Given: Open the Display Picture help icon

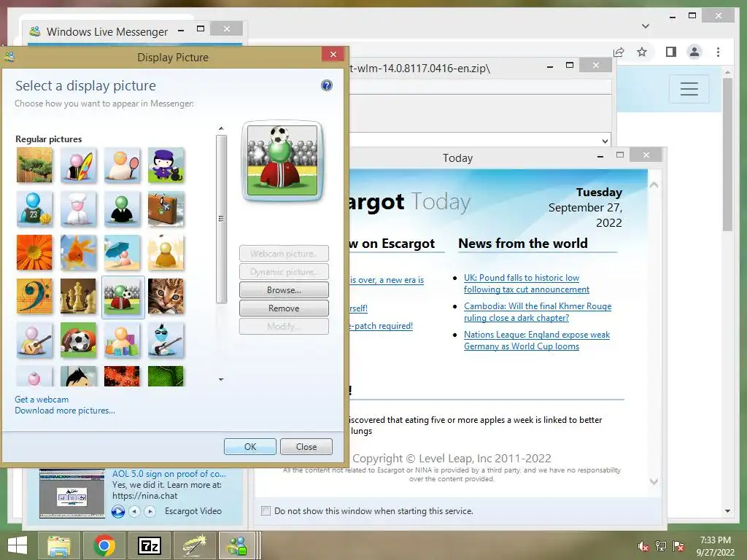Looking at the screenshot, I should tap(326, 86).
